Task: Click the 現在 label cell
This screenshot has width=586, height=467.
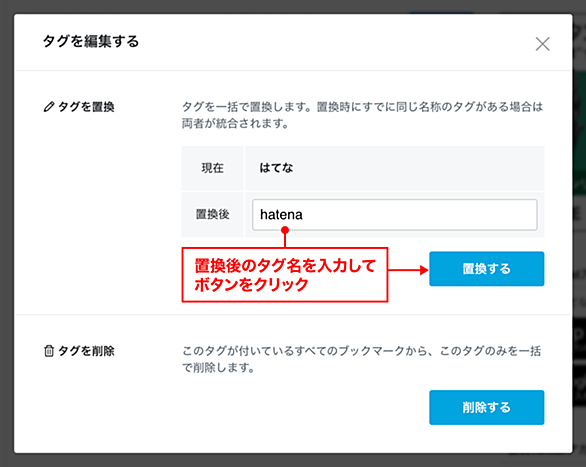Action: [213, 168]
